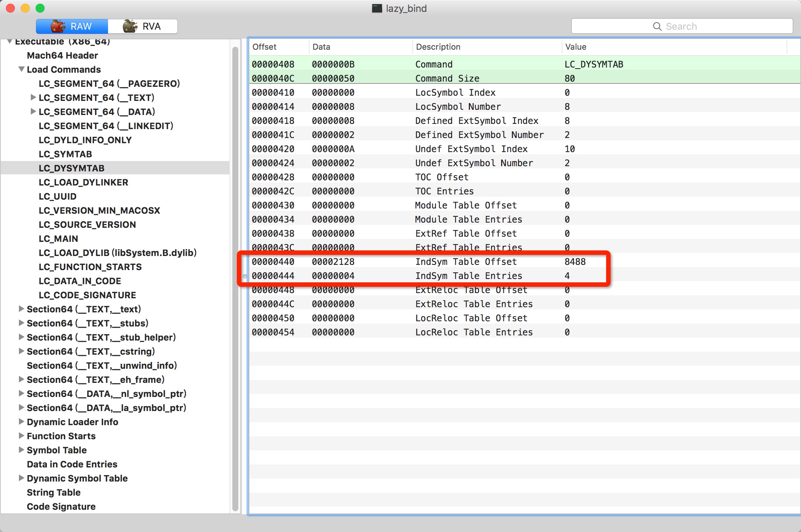The width and height of the screenshot is (801, 532).
Task: Expand the Symbol Table node
Action: 22,450
